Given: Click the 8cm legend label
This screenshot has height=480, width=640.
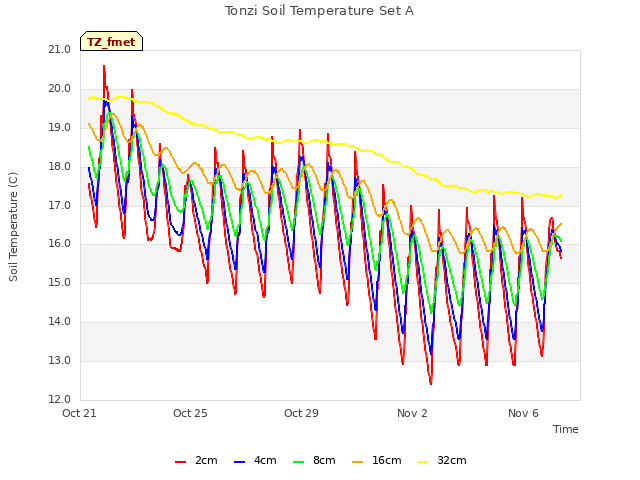Looking at the screenshot, I should pyautogui.click(x=324, y=460).
